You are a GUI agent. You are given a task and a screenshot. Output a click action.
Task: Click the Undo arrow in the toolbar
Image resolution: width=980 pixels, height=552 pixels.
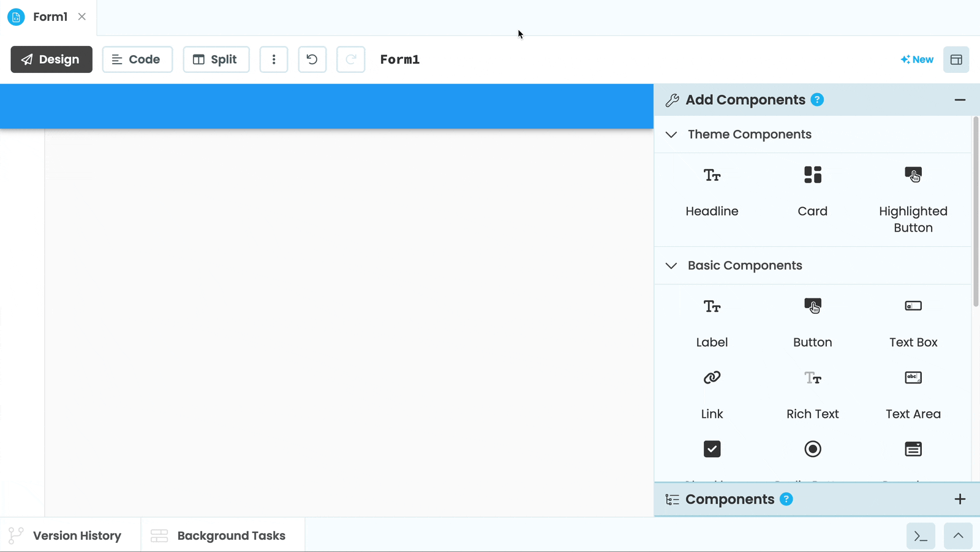[x=312, y=59]
